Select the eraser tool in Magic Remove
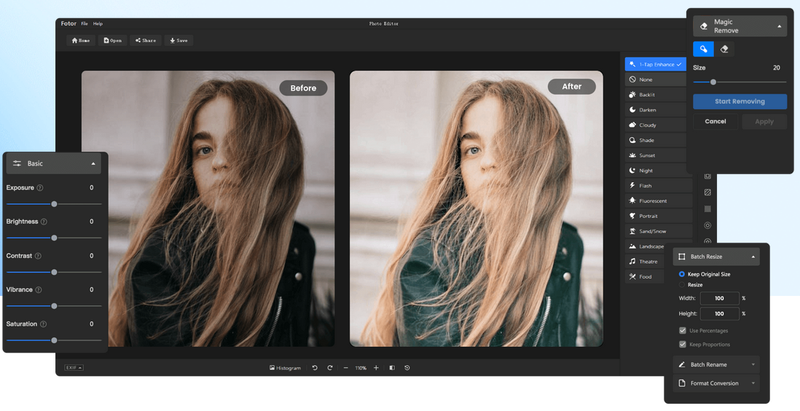 point(726,48)
